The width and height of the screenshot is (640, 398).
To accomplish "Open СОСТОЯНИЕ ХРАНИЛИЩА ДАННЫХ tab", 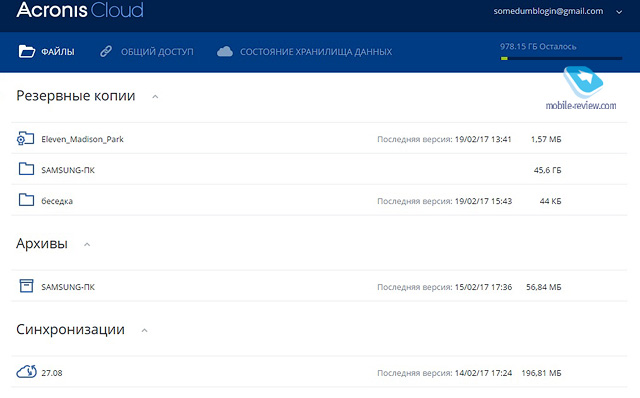I will tap(316, 52).
